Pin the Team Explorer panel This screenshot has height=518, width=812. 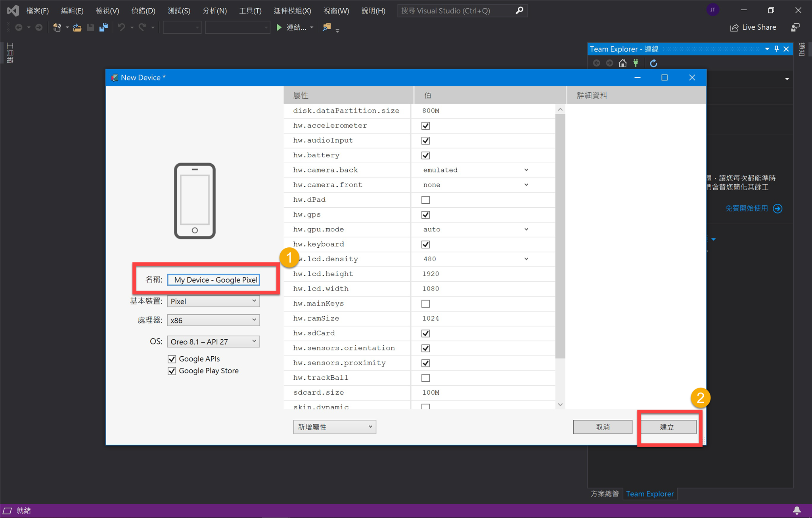point(776,49)
